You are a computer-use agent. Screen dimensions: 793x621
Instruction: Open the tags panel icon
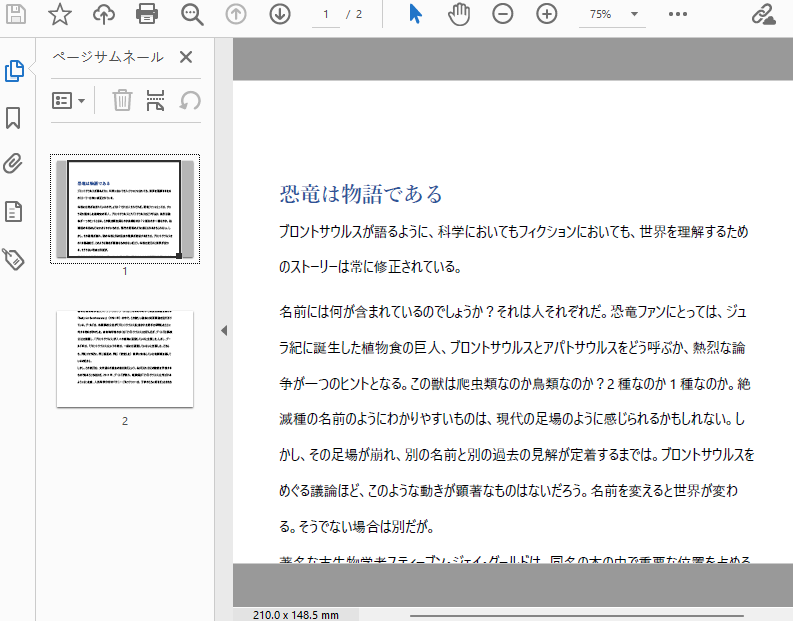point(13,259)
